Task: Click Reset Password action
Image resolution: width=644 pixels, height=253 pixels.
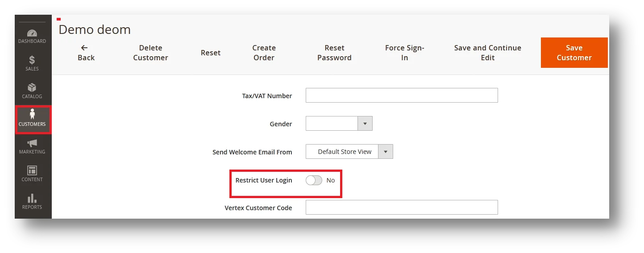Action: coord(334,53)
